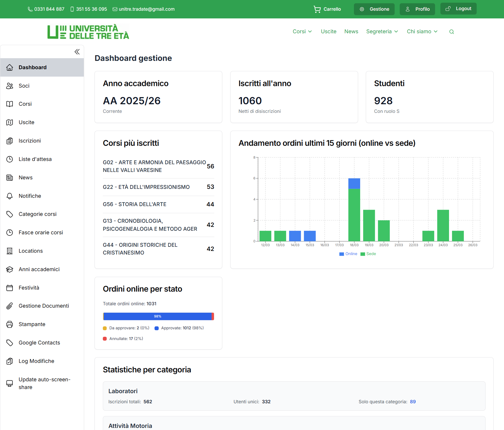The height and width of the screenshot is (430, 504).
Task: Click the Stampante printer icon
Action: tap(10, 324)
